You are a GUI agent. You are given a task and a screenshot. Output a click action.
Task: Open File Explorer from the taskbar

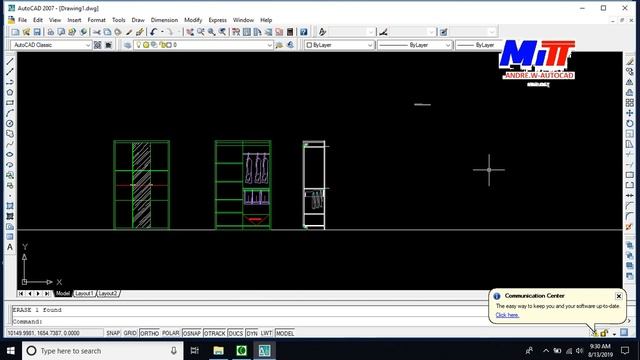(218, 351)
